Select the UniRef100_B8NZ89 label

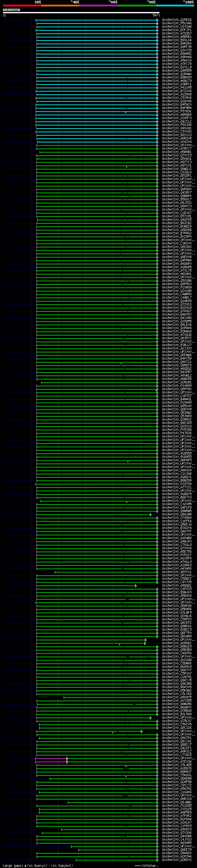pyautogui.click(x=177, y=481)
